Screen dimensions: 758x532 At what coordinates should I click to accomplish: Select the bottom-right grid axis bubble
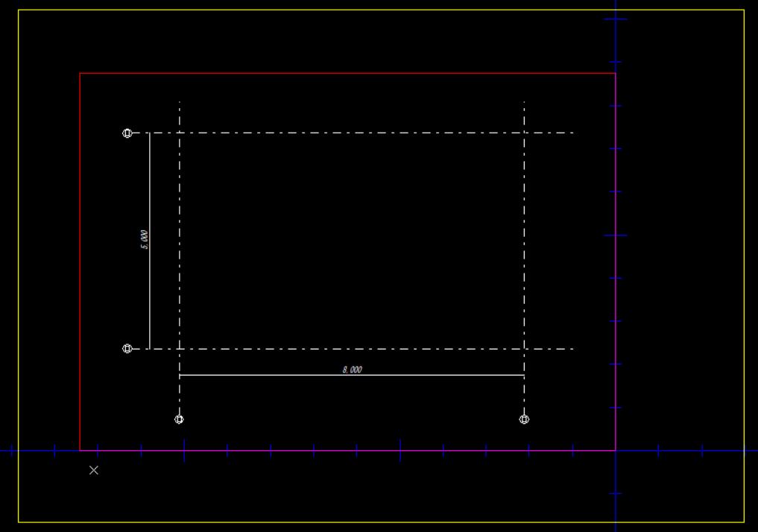[524, 419]
